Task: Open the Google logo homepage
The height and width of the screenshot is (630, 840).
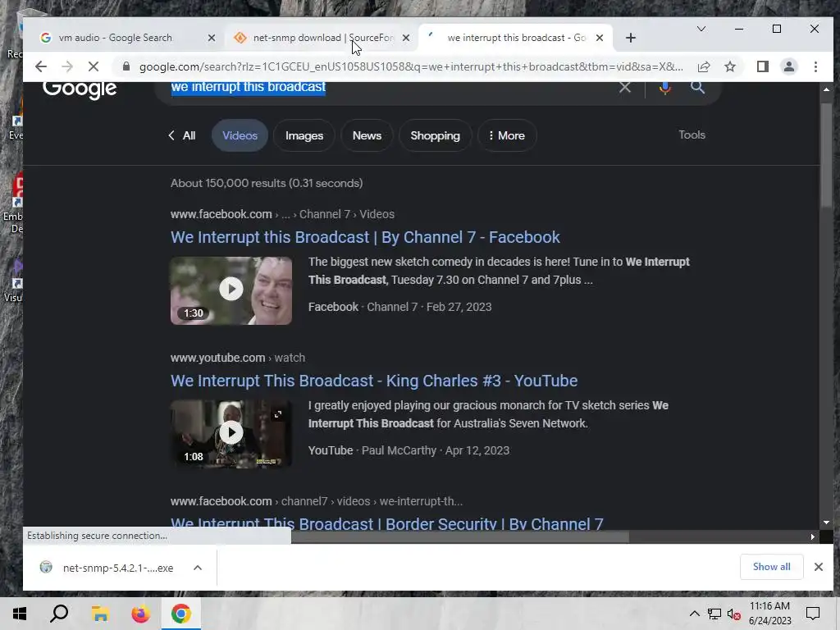Action: click(x=80, y=89)
